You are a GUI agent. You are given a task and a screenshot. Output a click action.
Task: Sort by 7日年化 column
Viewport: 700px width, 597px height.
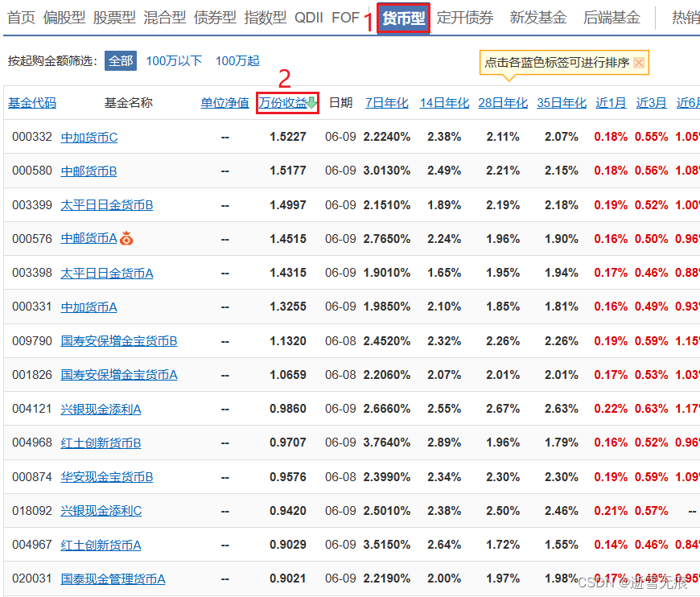pyautogui.click(x=386, y=103)
